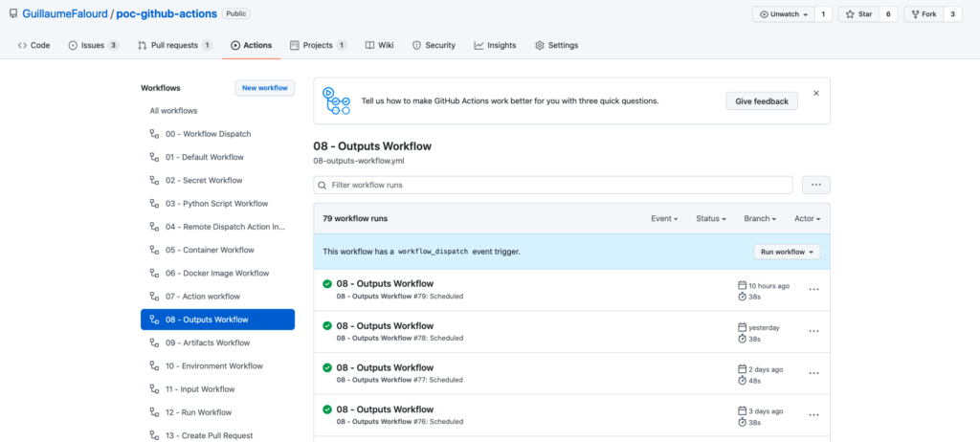Click stopwatch icon beside 48s duration

point(743,380)
